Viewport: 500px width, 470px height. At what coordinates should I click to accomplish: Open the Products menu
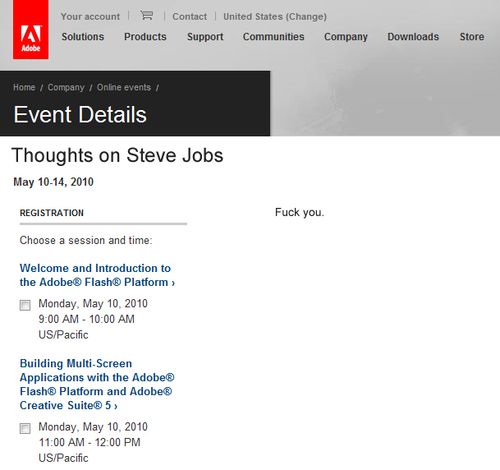(x=145, y=37)
